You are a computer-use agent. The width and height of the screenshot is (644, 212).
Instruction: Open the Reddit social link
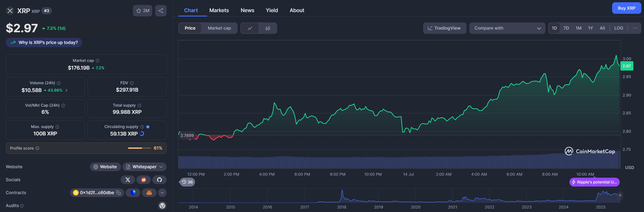tap(143, 180)
